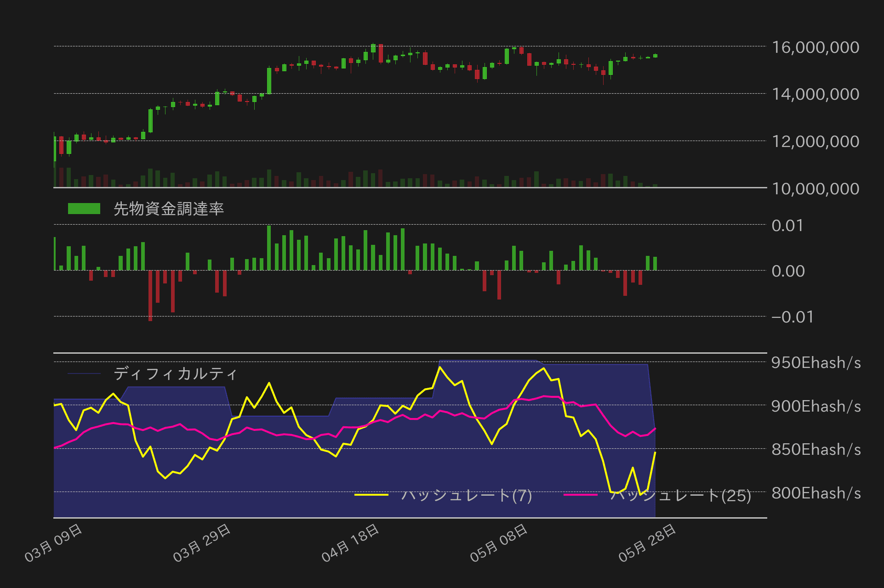Click the ディフィカルティ legend line marker
884x588 pixels.
tap(84, 373)
